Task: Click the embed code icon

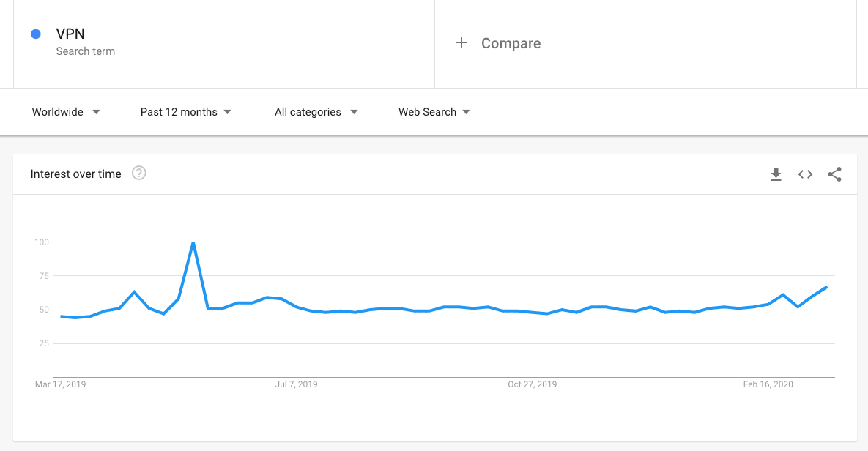Action: point(805,174)
